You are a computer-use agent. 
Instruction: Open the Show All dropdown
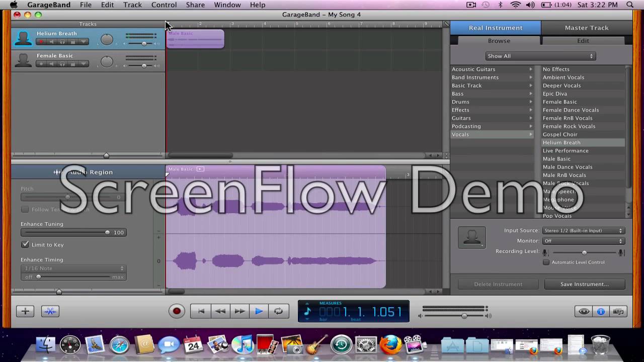541,56
